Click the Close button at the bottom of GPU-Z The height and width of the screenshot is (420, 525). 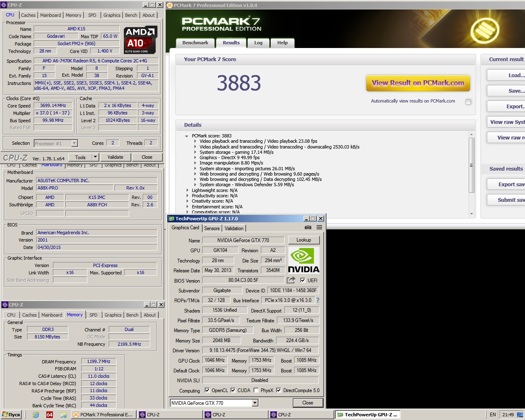[308, 403]
